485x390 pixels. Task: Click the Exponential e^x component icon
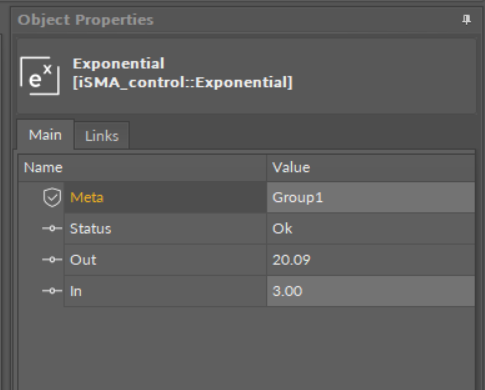click(40, 76)
